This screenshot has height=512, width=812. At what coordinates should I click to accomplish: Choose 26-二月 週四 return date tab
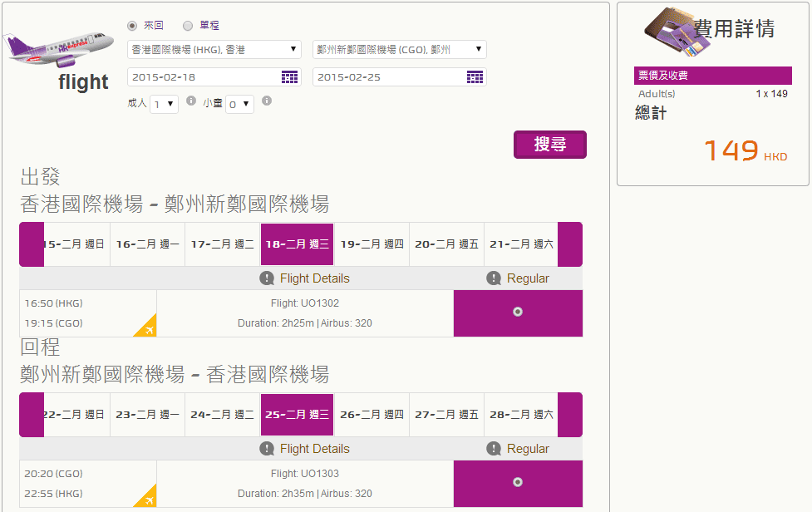pyautogui.click(x=372, y=415)
